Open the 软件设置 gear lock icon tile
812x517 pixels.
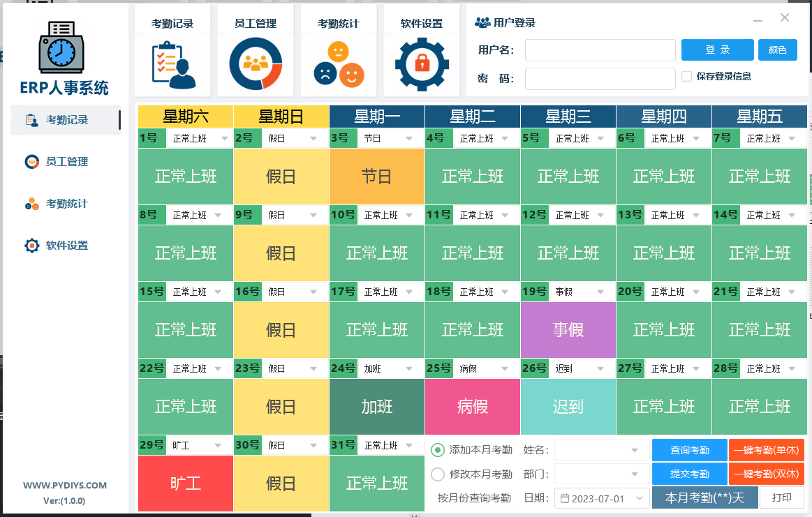coord(422,64)
